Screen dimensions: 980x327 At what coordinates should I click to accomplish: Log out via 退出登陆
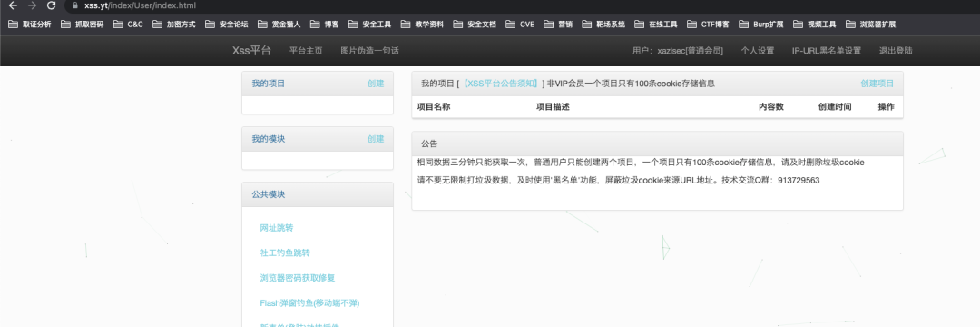[895, 51]
